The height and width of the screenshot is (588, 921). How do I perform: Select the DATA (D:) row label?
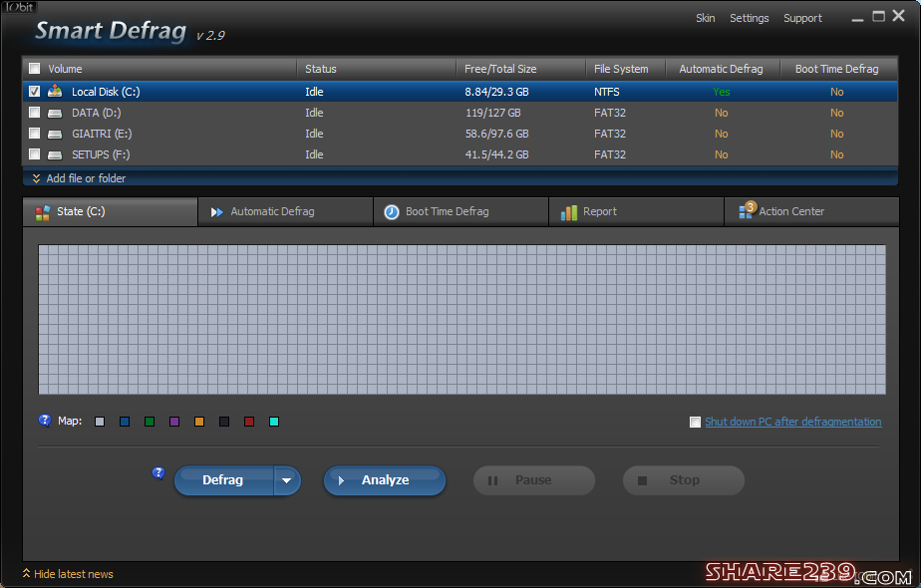click(x=97, y=113)
